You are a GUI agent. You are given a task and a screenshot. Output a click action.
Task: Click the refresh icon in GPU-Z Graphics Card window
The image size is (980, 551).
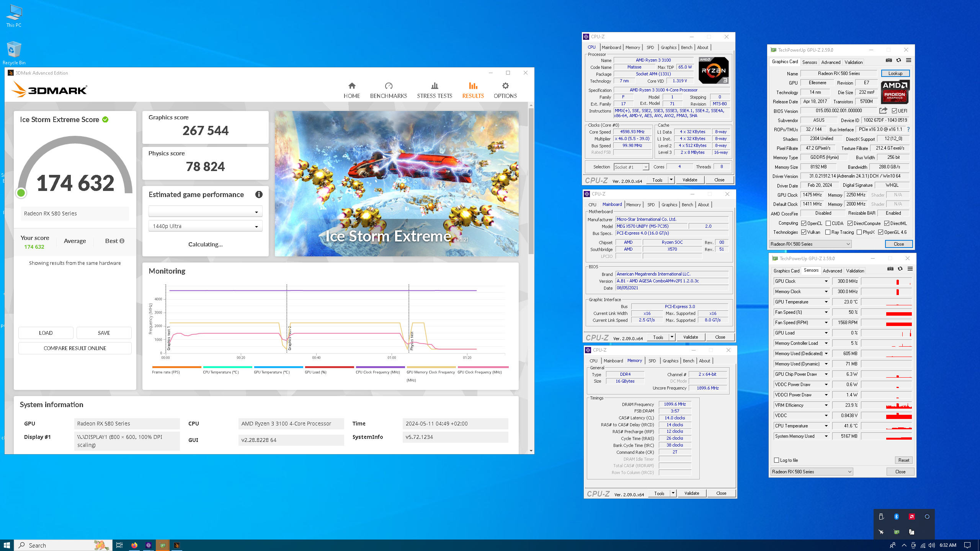coord(898,60)
